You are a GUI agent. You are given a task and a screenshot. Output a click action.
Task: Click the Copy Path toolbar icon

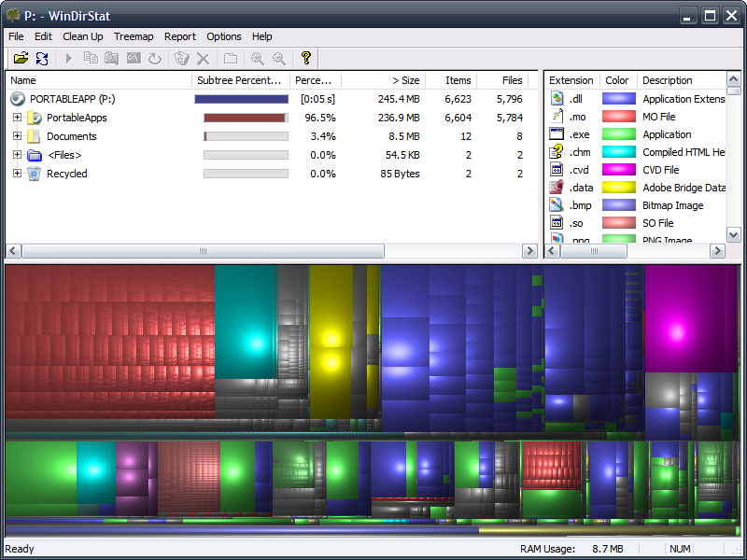(91, 58)
